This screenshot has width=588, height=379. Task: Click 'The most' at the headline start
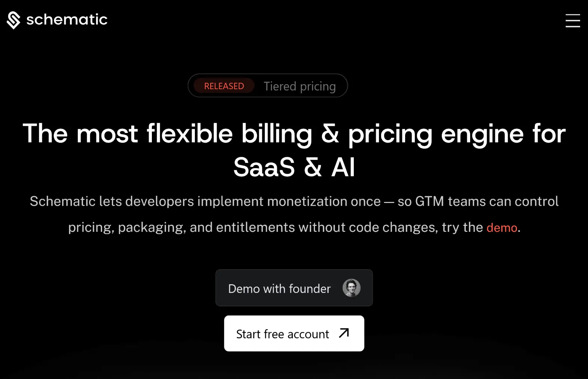pos(80,134)
